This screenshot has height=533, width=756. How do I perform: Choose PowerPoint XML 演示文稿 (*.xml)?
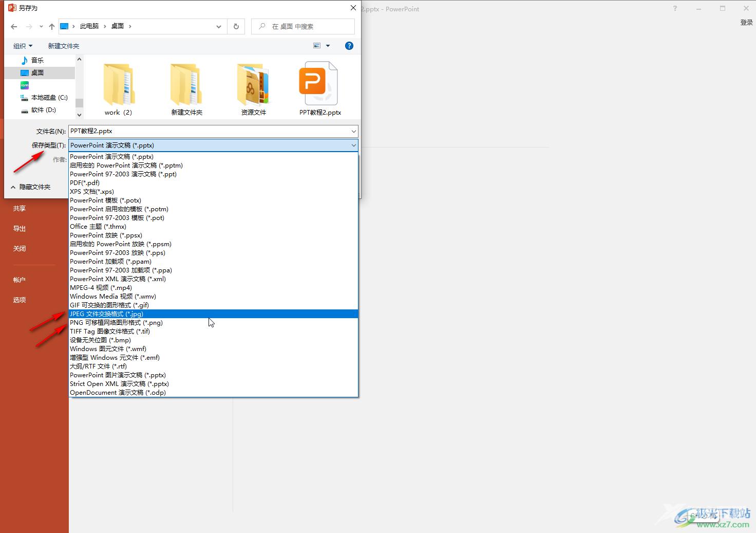[214, 279]
